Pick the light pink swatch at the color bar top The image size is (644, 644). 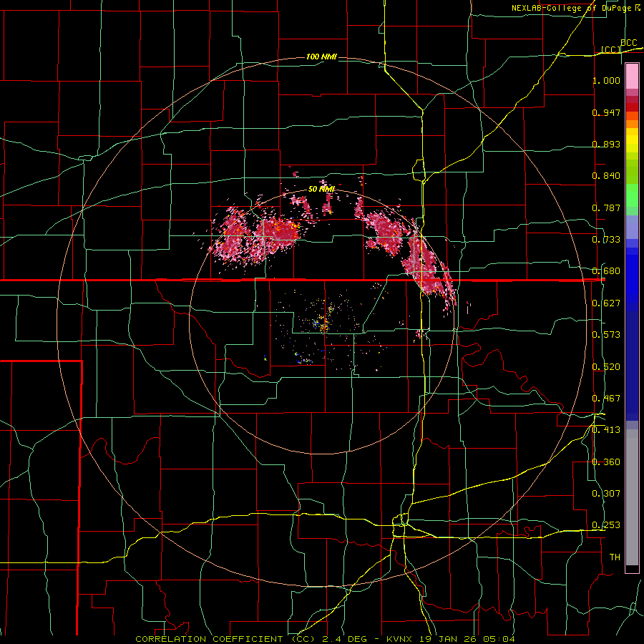tap(632, 77)
